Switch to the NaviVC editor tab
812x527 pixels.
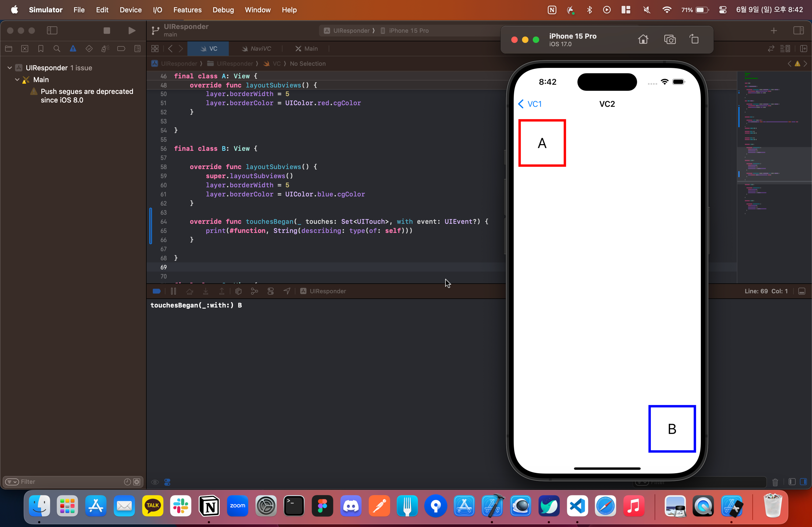[x=256, y=49]
